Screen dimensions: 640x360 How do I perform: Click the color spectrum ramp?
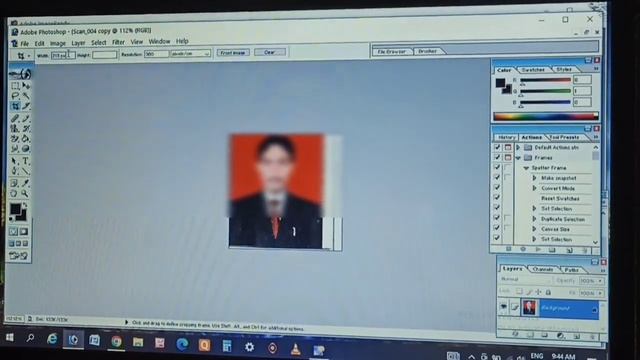point(546,117)
